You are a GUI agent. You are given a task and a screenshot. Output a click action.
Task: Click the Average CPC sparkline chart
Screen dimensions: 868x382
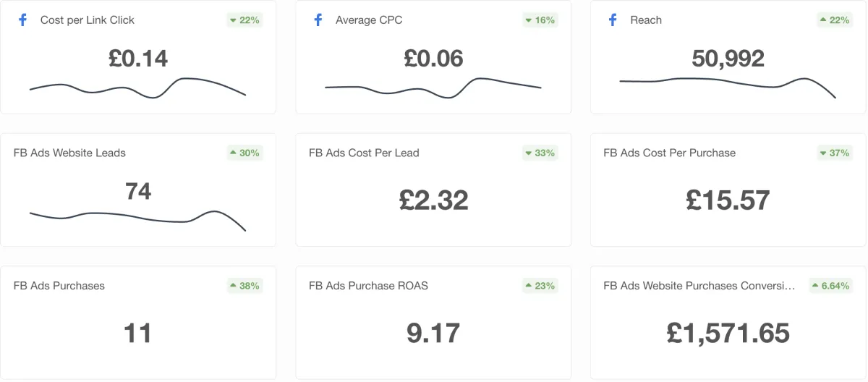tap(433, 88)
